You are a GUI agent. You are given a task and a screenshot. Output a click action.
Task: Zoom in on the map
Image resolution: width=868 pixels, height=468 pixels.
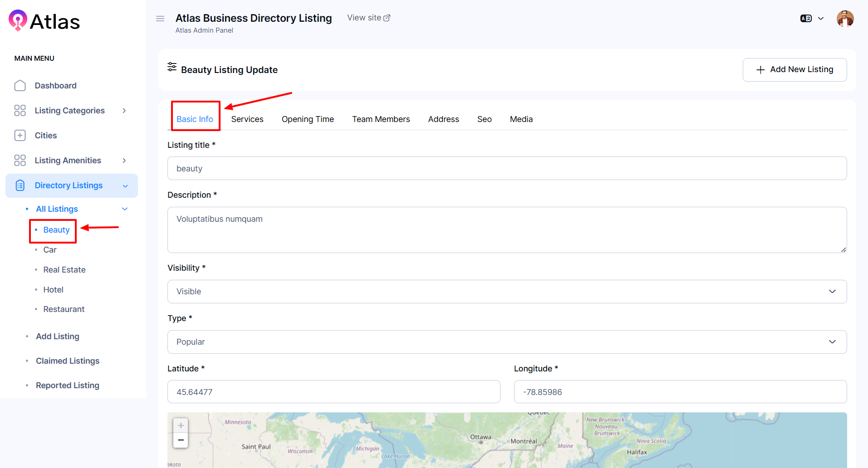click(x=181, y=425)
